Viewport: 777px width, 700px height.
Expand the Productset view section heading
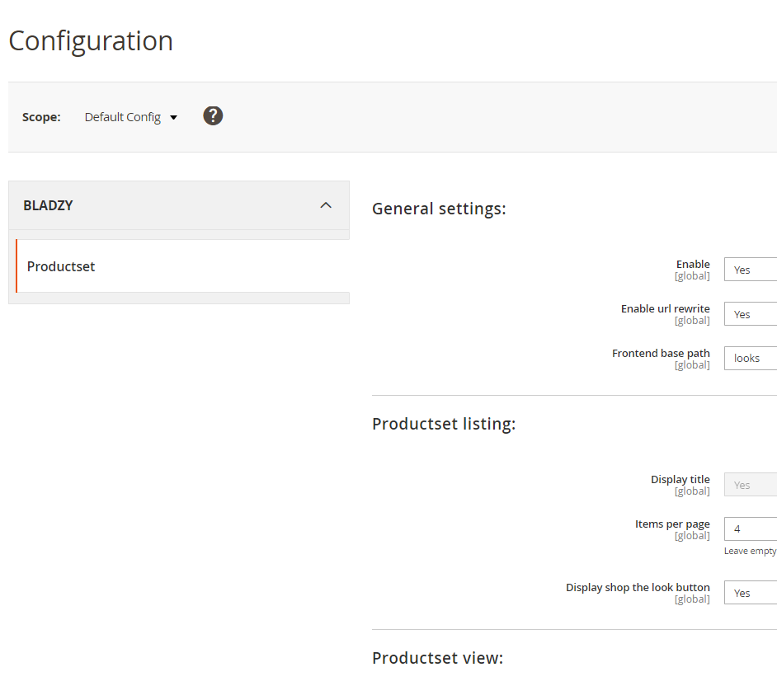pos(437,658)
